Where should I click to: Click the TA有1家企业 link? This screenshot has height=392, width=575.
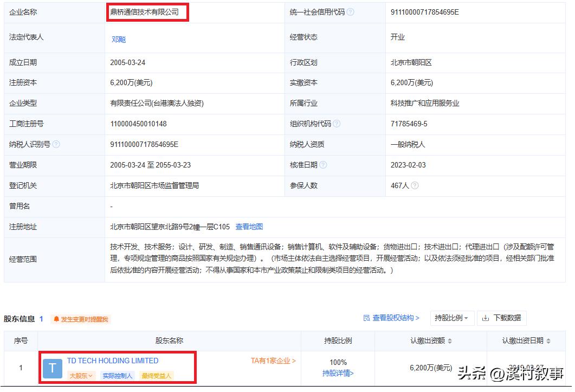pyautogui.click(x=273, y=361)
